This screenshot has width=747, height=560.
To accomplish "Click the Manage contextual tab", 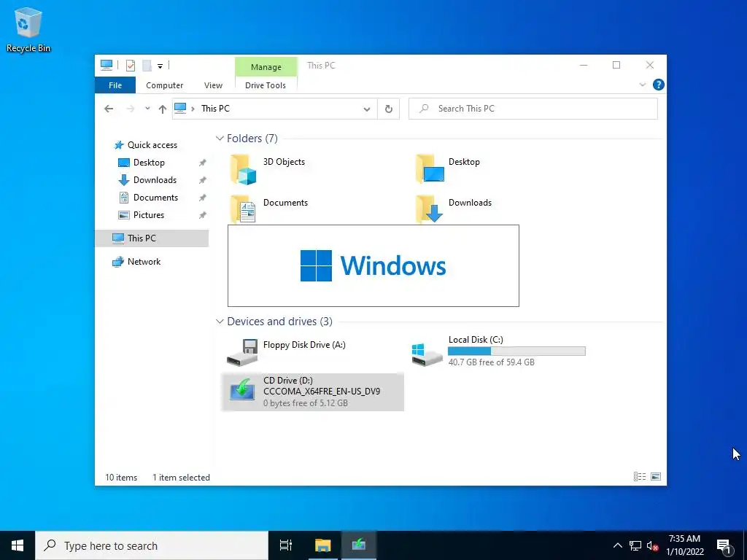I will [x=266, y=67].
